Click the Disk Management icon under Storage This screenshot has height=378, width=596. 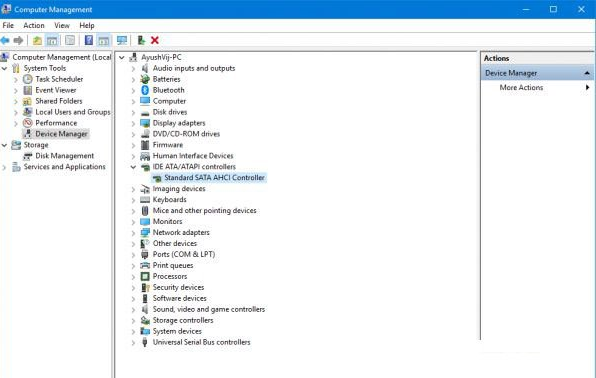27,156
